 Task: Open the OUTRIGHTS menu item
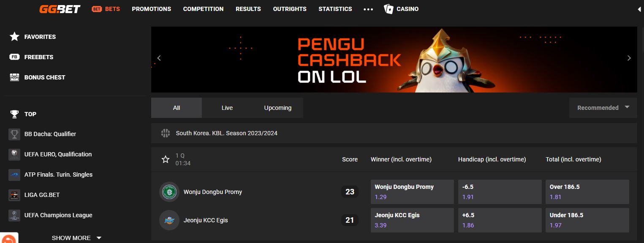290,9
